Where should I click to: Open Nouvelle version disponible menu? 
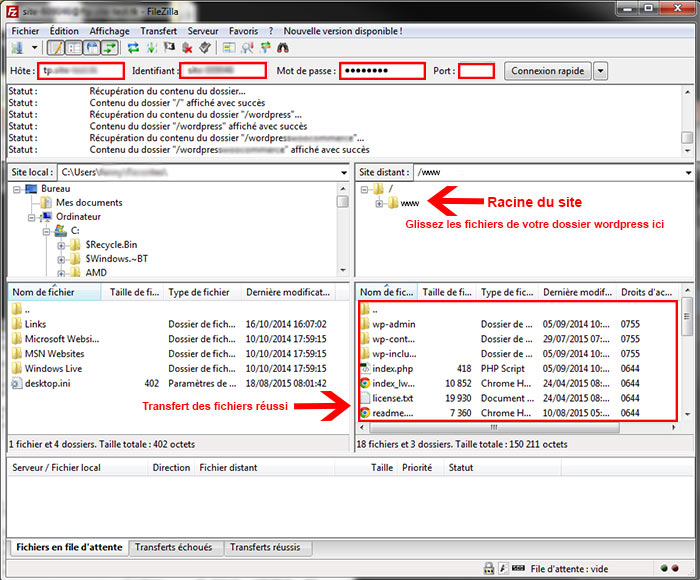tap(343, 31)
